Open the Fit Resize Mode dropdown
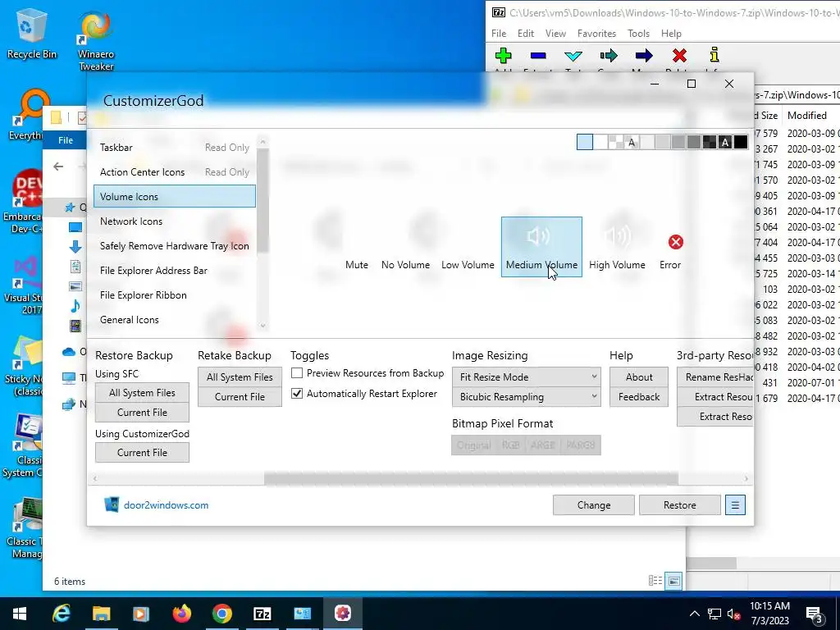Viewport: 840px width, 630px height. (x=526, y=377)
